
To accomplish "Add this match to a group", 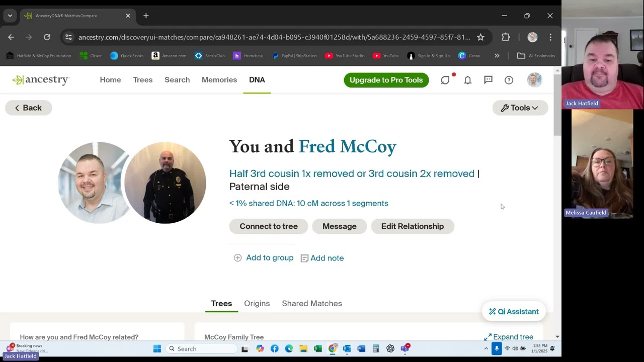I will tap(264, 258).
